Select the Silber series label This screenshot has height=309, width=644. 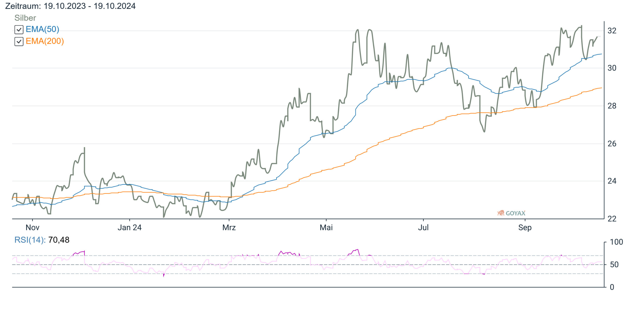tap(25, 18)
